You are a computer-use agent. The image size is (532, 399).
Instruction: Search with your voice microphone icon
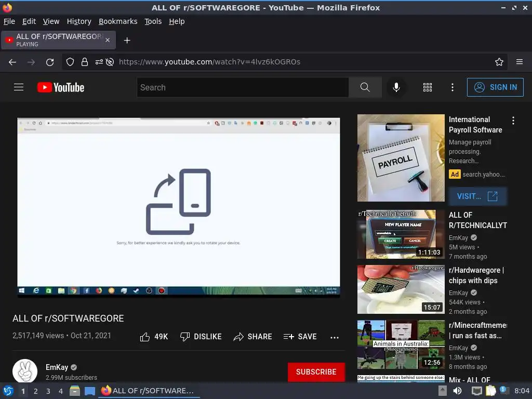point(396,87)
